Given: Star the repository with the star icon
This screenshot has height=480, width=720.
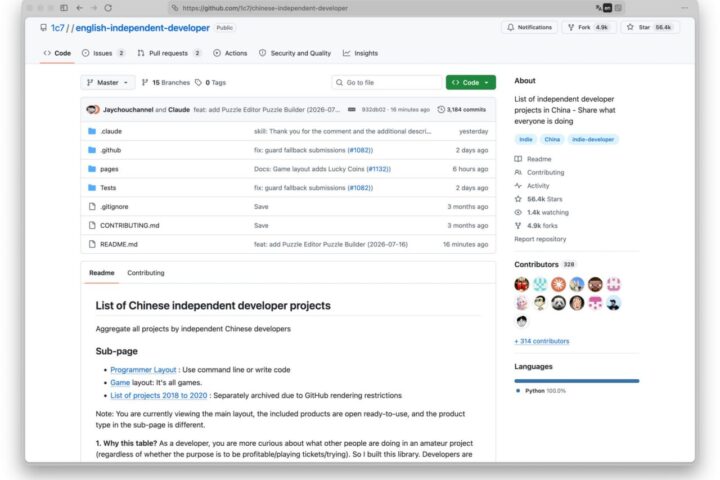Looking at the screenshot, I should [x=630, y=28].
